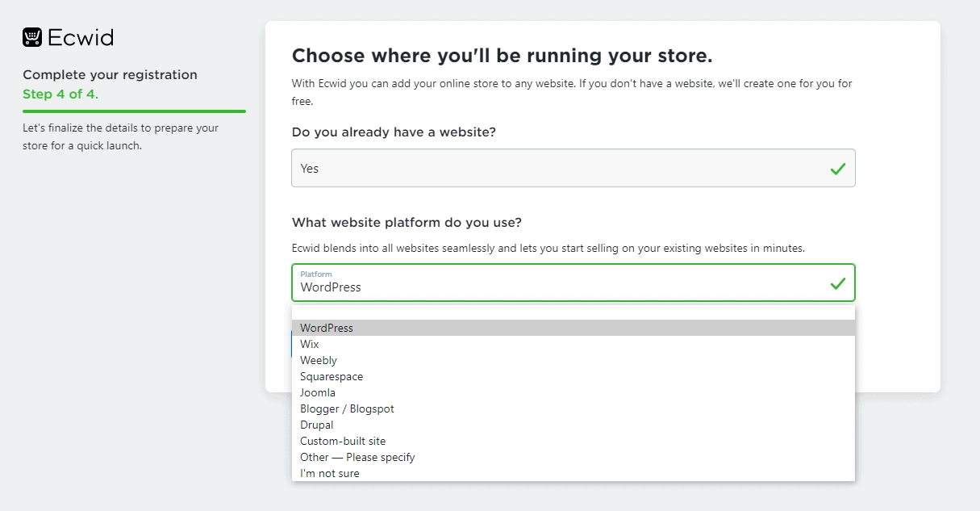Screen dimensions: 980x511
Task: Click the green checkmark beside Yes answer
Action: pos(840,168)
